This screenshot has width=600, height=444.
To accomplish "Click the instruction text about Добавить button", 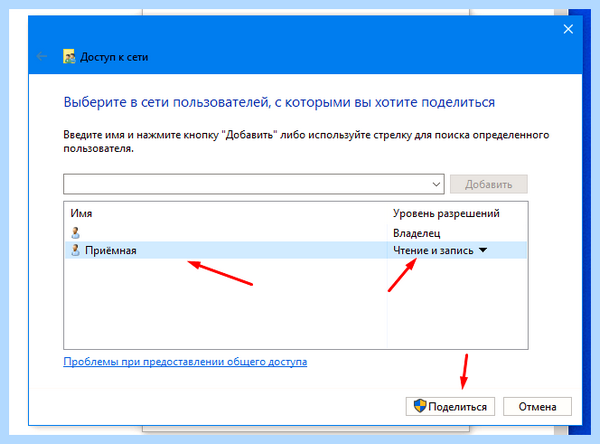I will tap(306, 141).
